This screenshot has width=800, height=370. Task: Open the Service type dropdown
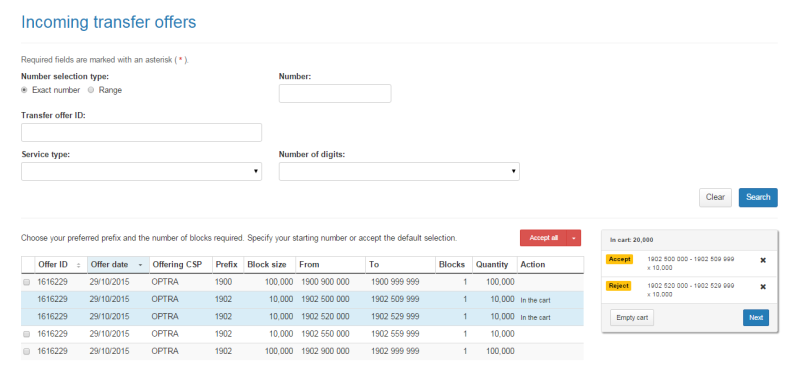tap(141, 171)
